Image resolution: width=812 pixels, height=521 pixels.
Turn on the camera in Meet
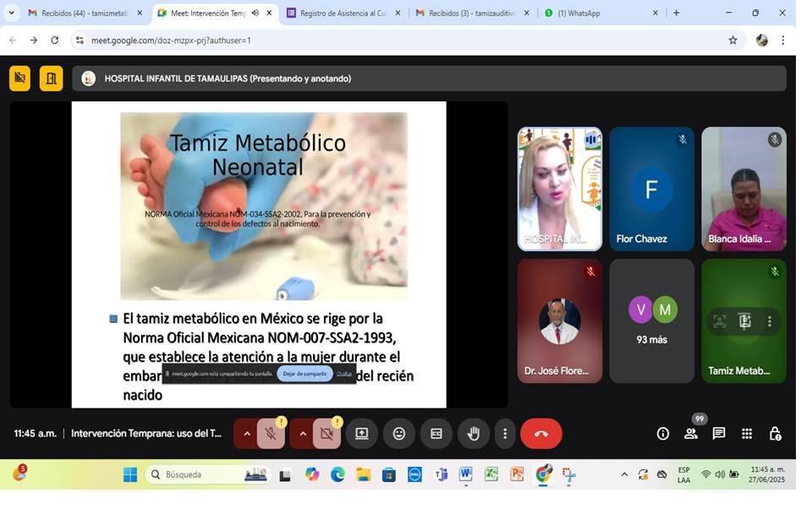(326, 434)
